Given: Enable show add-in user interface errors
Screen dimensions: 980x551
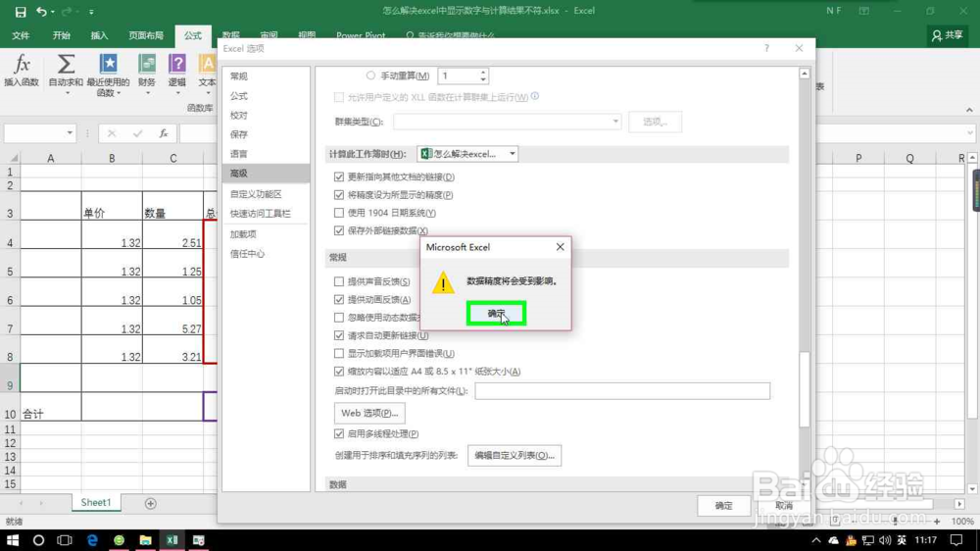Looking at the screenshot, I should (x=339, y=354).
